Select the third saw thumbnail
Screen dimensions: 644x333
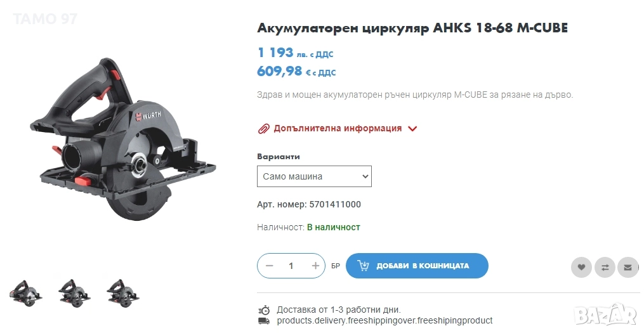(123, 292)
